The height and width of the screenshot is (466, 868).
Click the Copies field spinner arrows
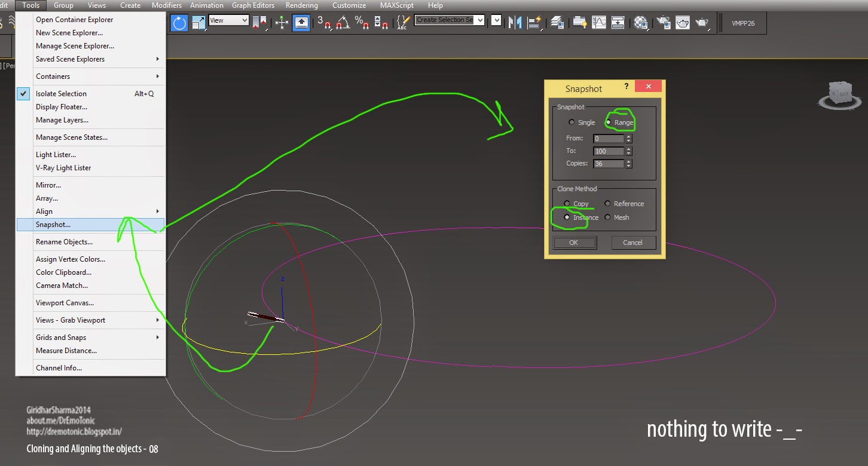(629, 164)
